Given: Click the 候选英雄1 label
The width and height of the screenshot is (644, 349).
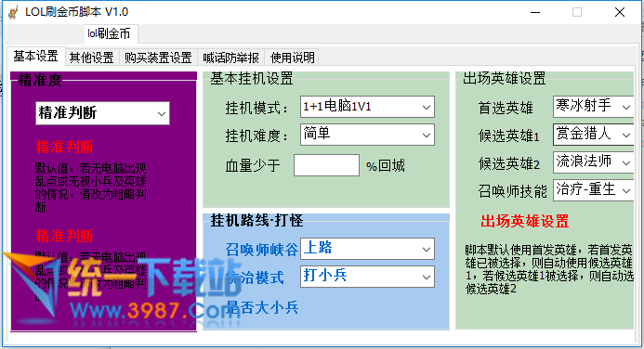Looking at the screenshot, I should [509, 136].
